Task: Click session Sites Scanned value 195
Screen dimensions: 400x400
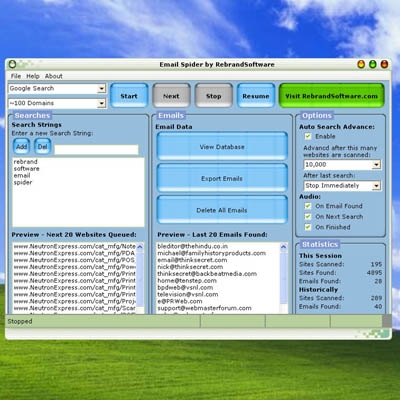Action: (x=376, y=264)
